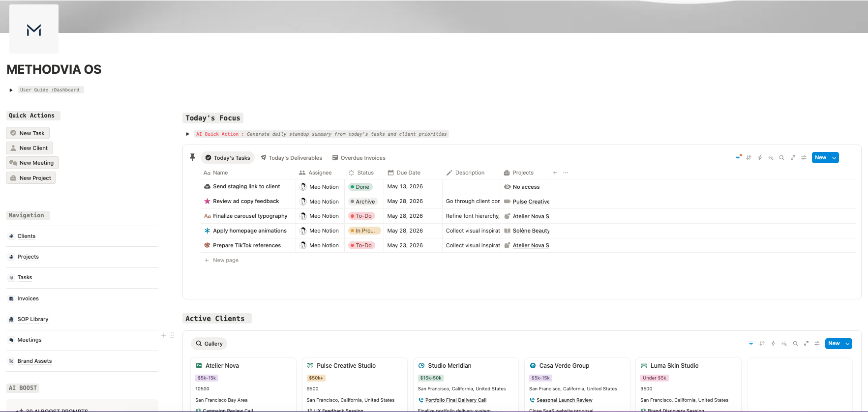
Task: Open the Clients navigation link
Action: pos(27,236)
